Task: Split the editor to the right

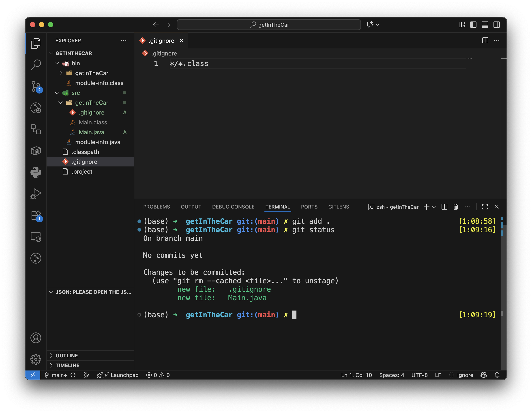Action: (x=485, y=40)
